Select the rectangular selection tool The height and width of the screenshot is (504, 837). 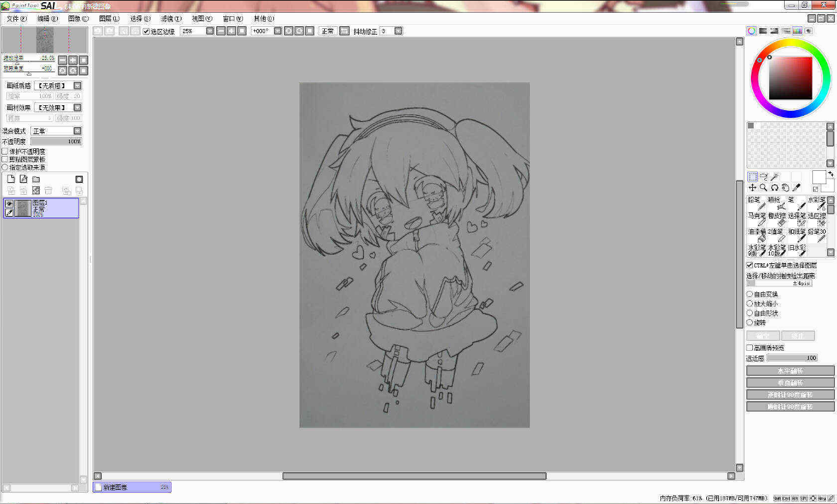(753, 176)
